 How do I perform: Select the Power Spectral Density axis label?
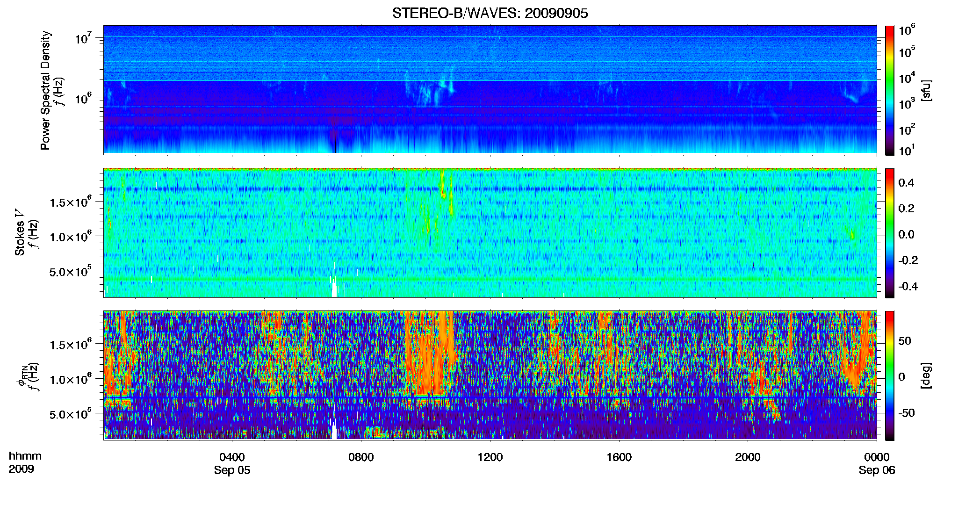[x=45, y=90]
